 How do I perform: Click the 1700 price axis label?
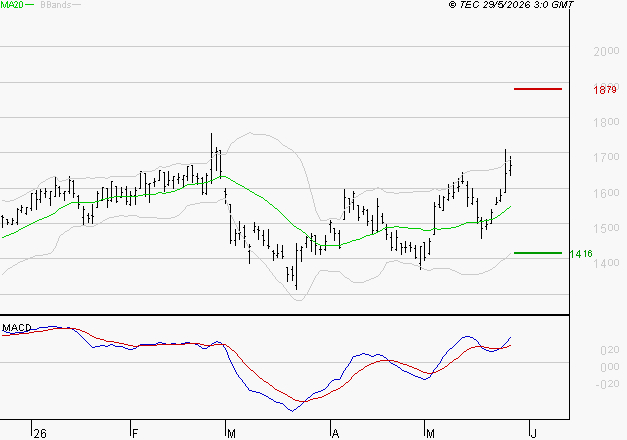(606, 157)
